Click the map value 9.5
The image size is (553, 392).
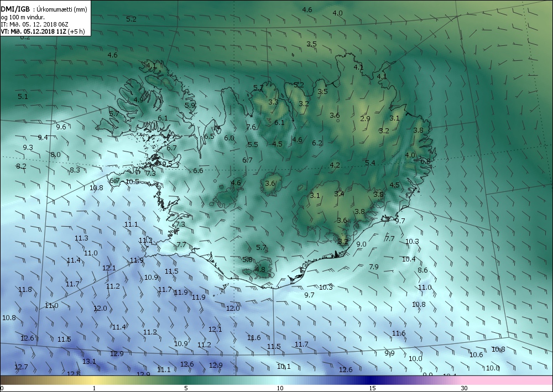tap(167, 164)
